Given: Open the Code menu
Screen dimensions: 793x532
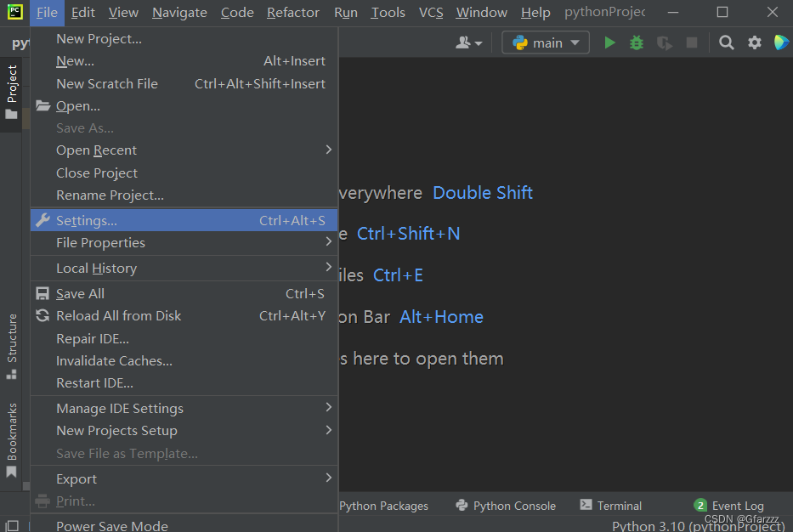Looking at the screenshot, I should tap(237, 13).
